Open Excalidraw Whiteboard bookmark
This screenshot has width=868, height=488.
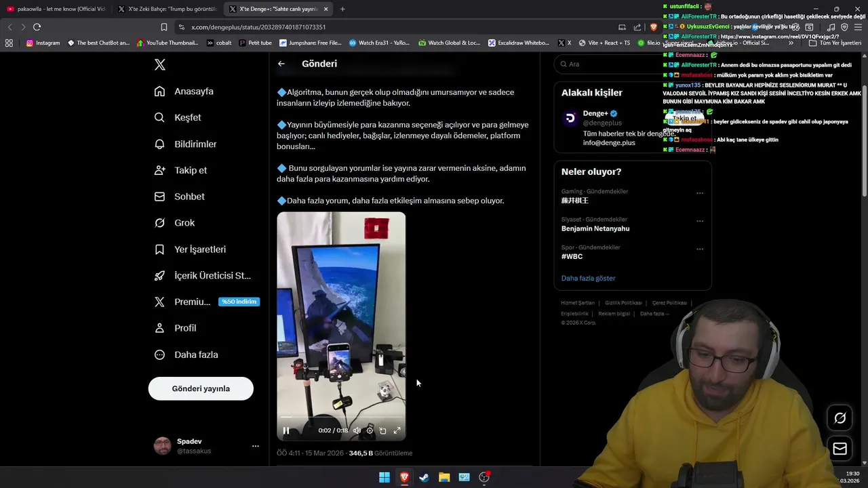click(518, 43)
